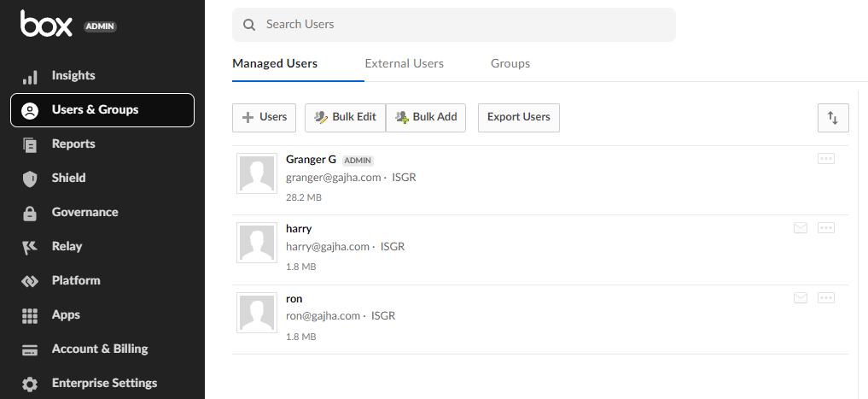Viewport: 868px width, 399px height.
Task: Click email granger@gajha.com
Action: pos(333,178)
